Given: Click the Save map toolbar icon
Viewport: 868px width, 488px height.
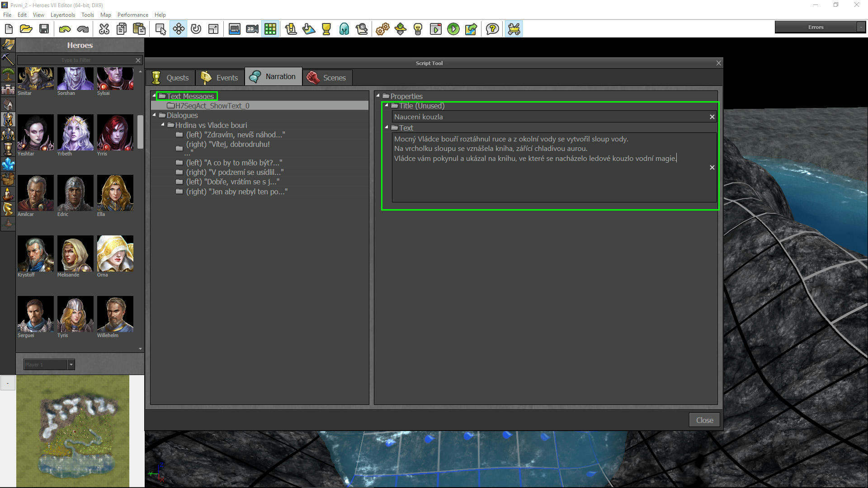Looking at the screenshot, I should (44, 29).
